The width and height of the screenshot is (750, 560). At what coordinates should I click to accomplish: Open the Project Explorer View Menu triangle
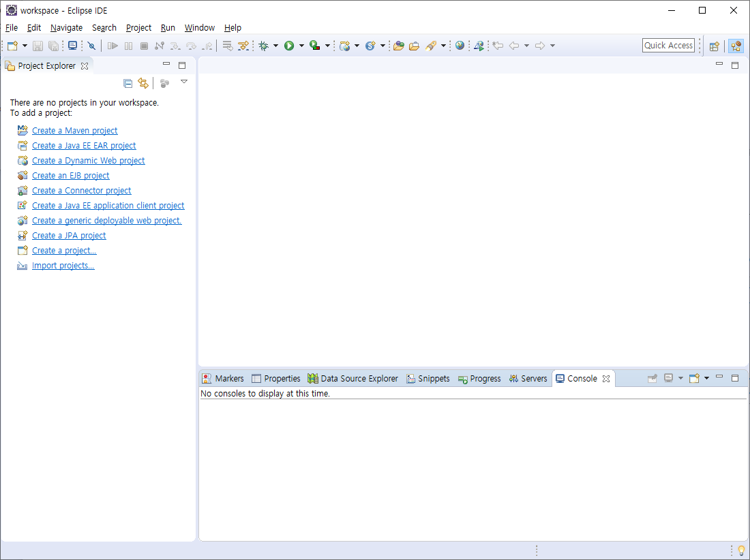184,82
